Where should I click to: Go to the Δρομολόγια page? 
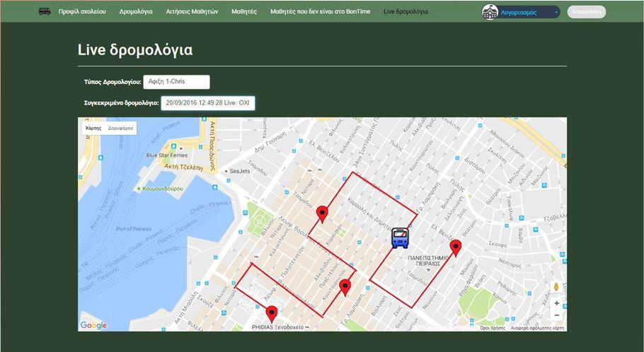(136, 11)
